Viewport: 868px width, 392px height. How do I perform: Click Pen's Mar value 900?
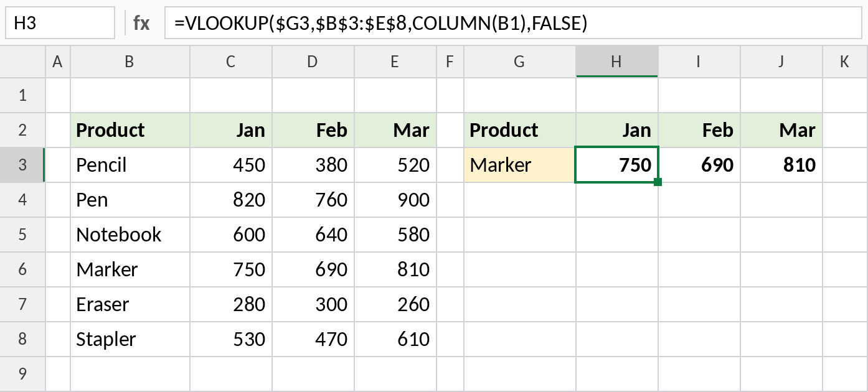click(395, 200)
